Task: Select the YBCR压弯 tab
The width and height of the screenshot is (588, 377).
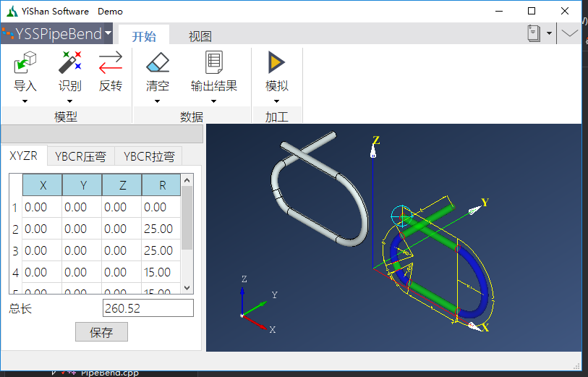Action: (x=80, y=156)
